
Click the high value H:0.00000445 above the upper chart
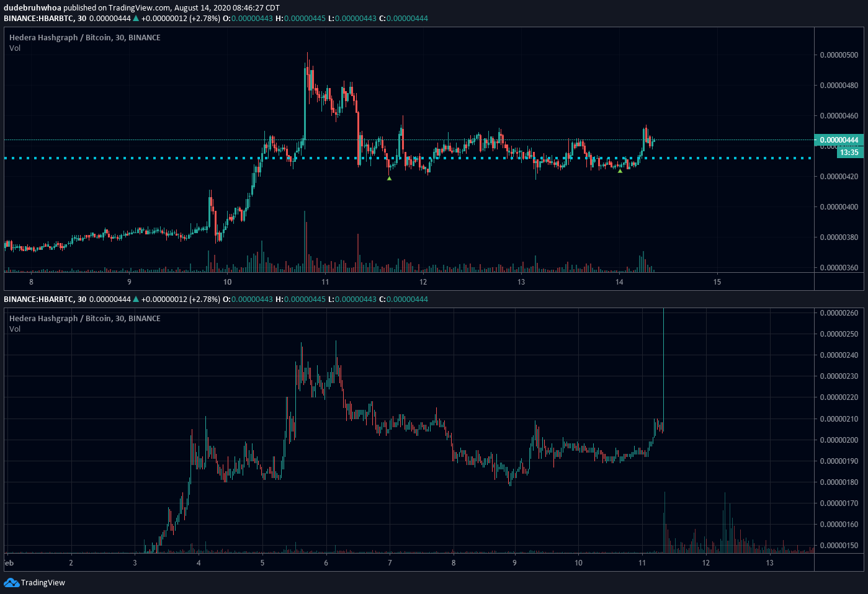300,19
